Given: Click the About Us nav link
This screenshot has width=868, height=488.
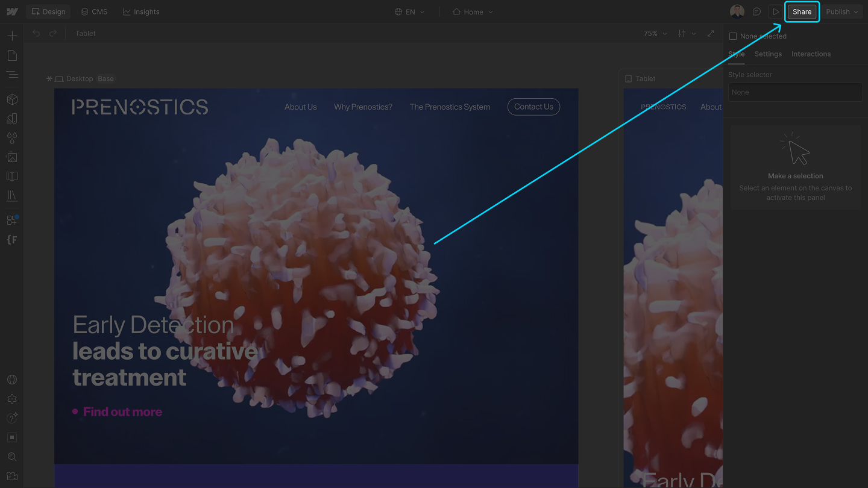Looking at the screenshot, I should click(x=301, y=107).
